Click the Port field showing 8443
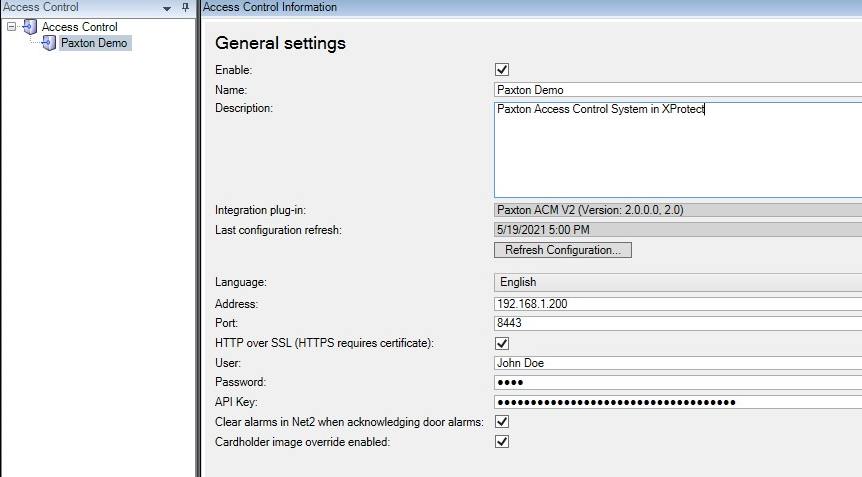Screen dimensions: 862x477 (x=678, y=323)
